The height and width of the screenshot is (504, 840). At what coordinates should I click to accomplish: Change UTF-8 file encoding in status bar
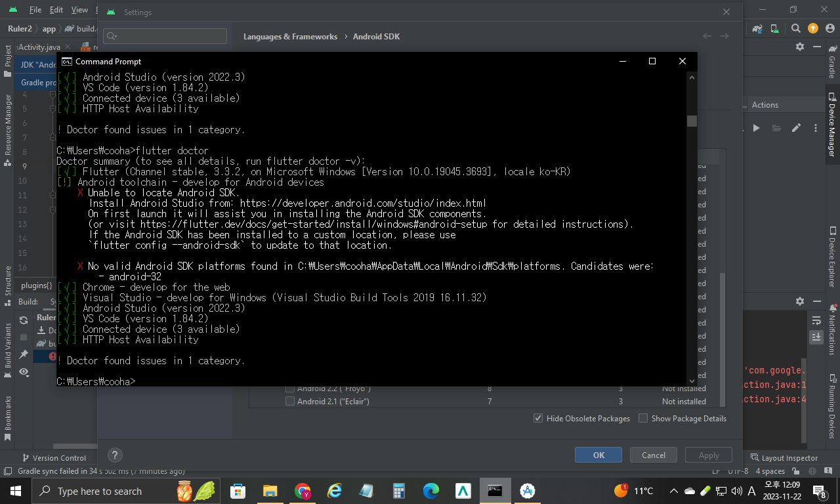(x=738, y=471)
